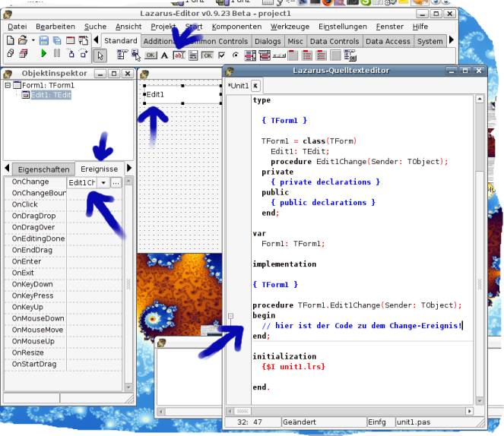Screen dimensions: 504x436
Task: Open the Ansicht menu
Action: click(x=128, y=27)
